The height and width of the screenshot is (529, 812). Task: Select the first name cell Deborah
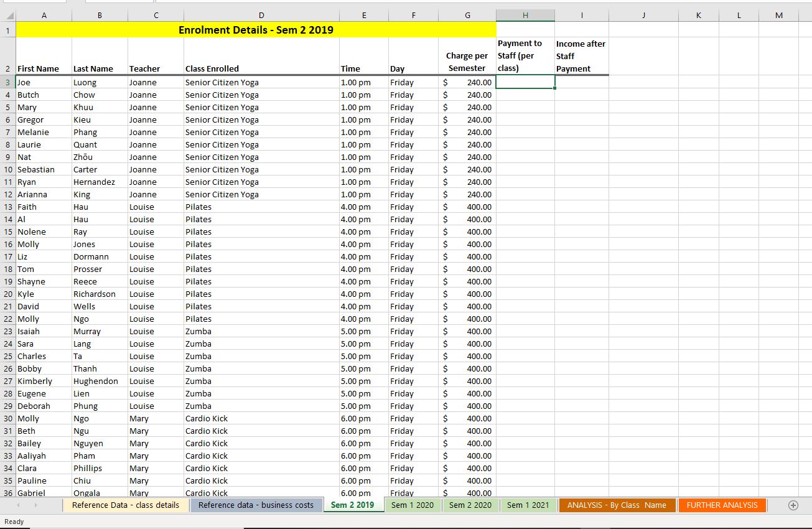pos(44,406)
